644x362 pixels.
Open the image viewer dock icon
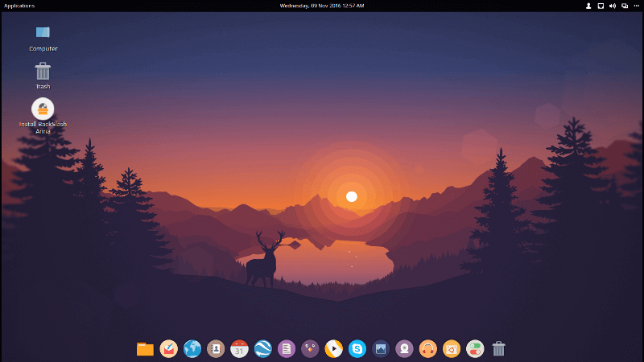381,348
